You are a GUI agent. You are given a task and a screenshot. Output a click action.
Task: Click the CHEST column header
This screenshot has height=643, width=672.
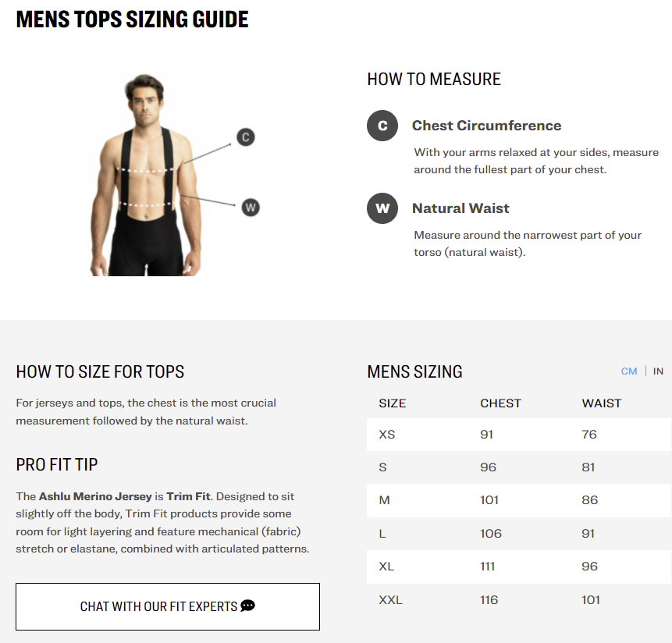[500, 403]
